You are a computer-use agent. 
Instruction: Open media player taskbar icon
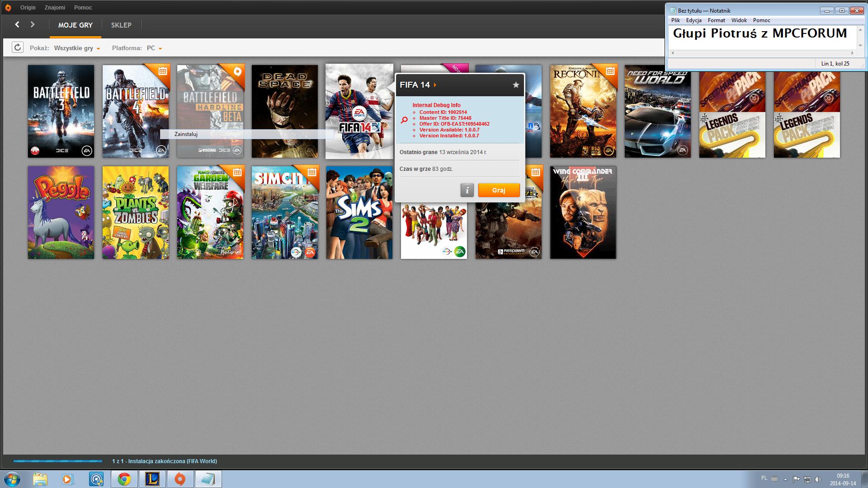click(x=68, y=479)
